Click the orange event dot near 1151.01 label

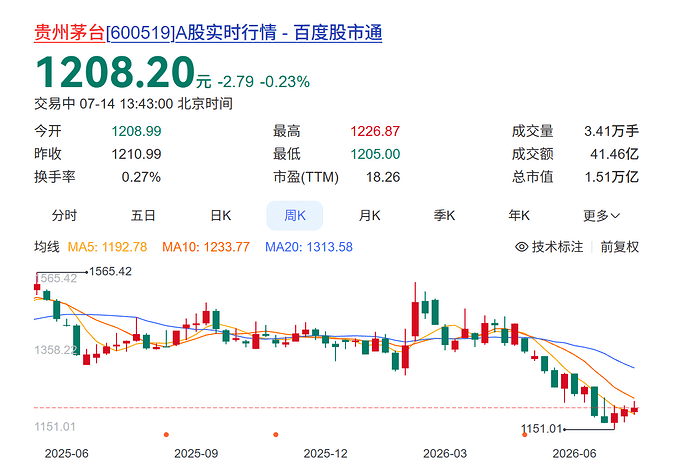pos(524,434)
